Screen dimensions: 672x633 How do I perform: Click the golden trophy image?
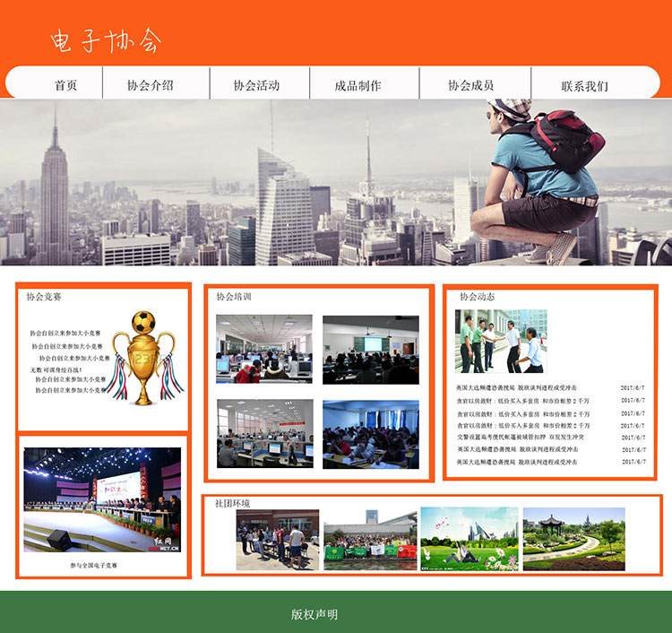click(145, 357)
